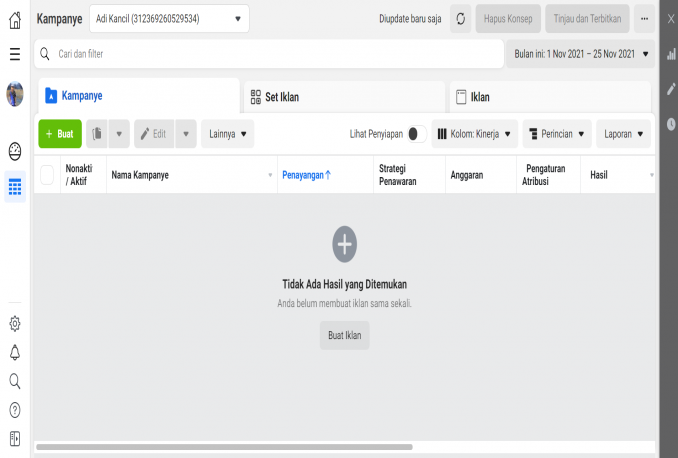Open the date range Bulan ini dropdown
Image resolution: width=678 pixels, height=458 pixels.
point(580,54)
